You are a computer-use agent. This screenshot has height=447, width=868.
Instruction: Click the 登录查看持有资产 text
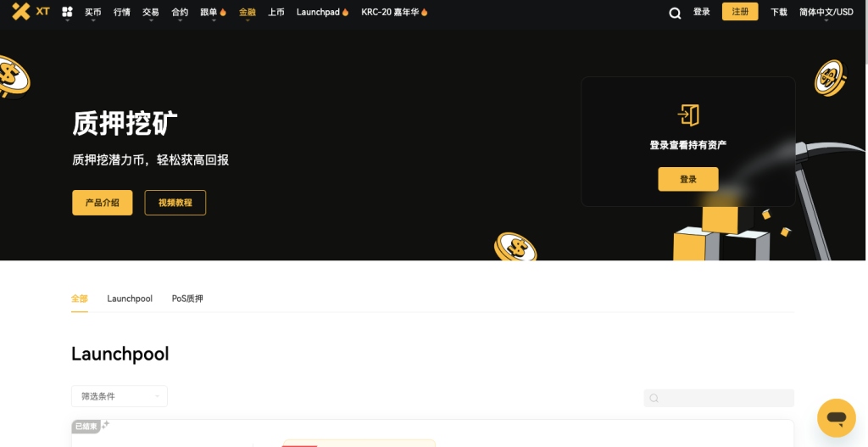click(x=688, y=145)
